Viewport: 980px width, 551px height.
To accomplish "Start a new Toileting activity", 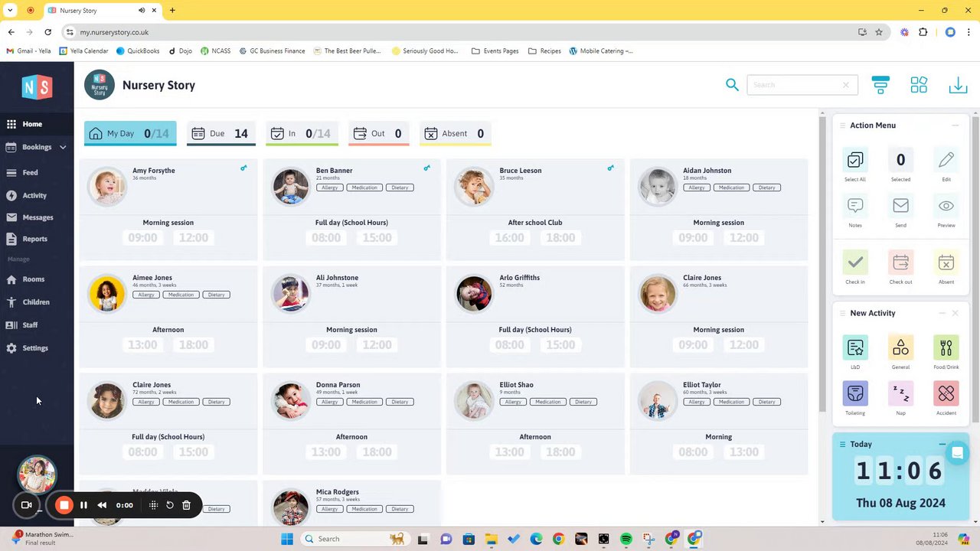I will [x=855, y=393].
